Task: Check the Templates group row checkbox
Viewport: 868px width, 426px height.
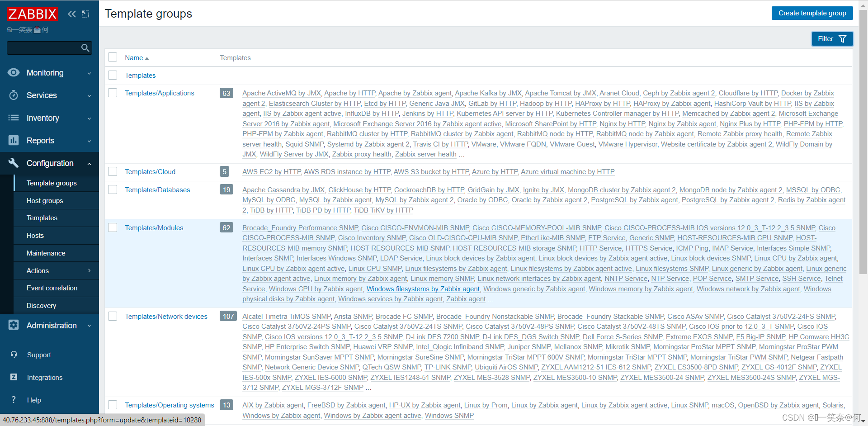Action: point(113,75)
